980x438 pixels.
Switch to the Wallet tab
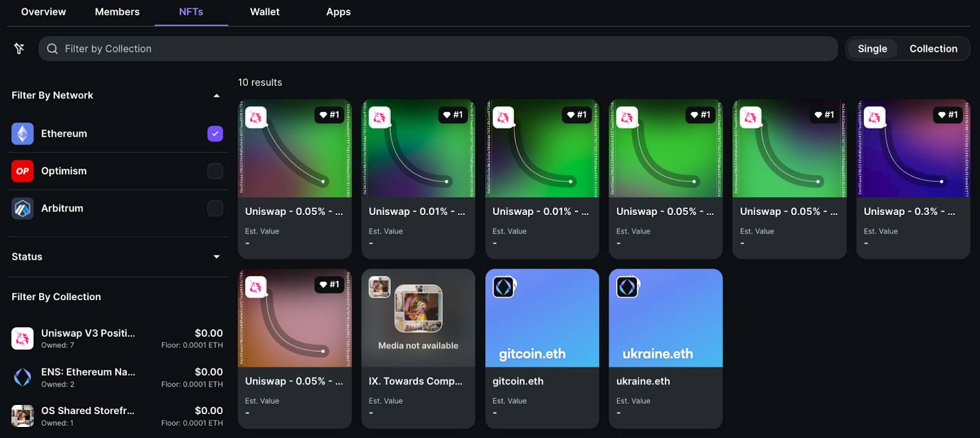point(265,12)
